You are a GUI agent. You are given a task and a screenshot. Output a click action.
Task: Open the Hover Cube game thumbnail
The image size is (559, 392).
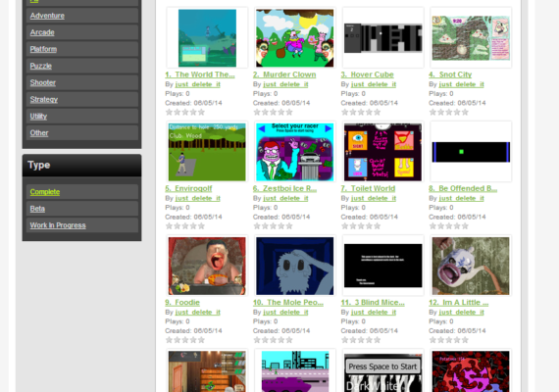pos(382,38)
